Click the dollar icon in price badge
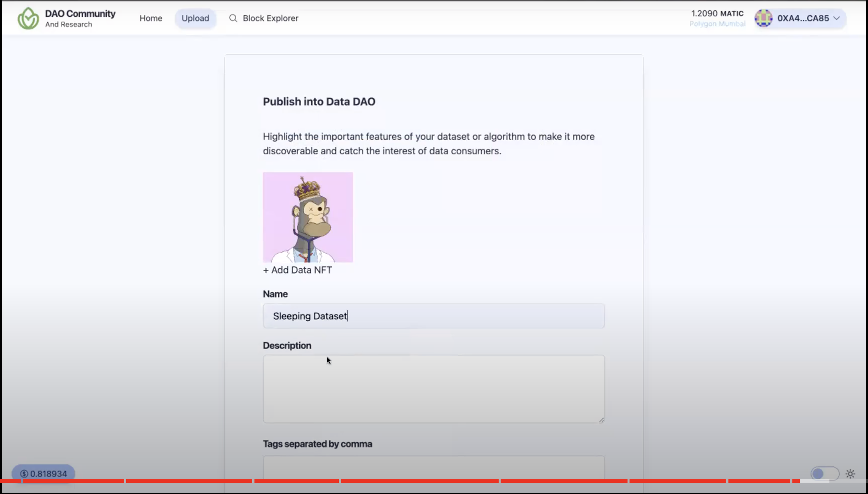This screenshot has height=494, width=868. point(24,474)
